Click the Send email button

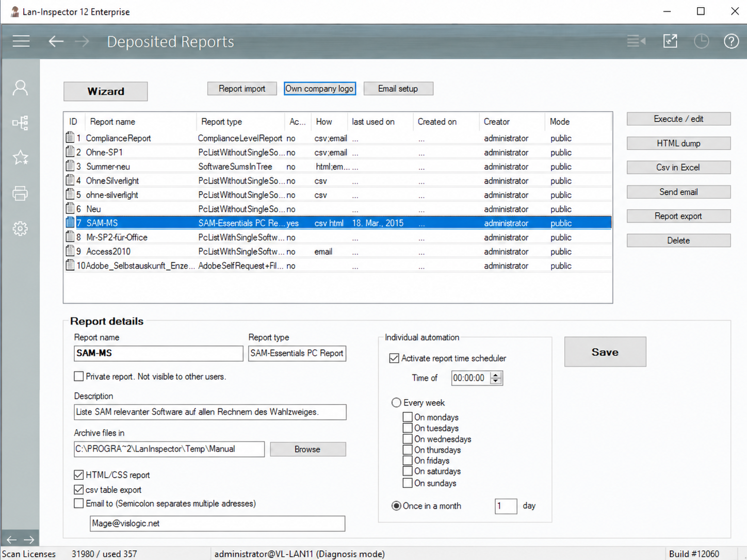pyautogui.click(x=679, y=192)
